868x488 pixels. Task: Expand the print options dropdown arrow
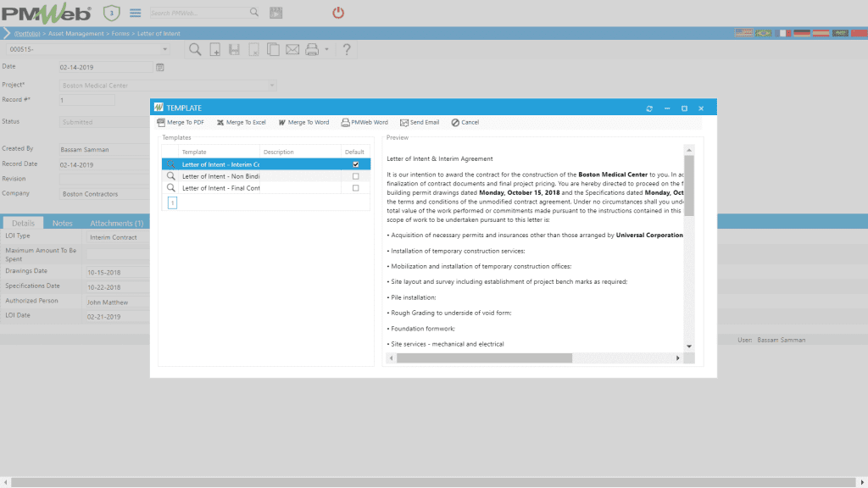pyautogui.click(x=326, y=50)
